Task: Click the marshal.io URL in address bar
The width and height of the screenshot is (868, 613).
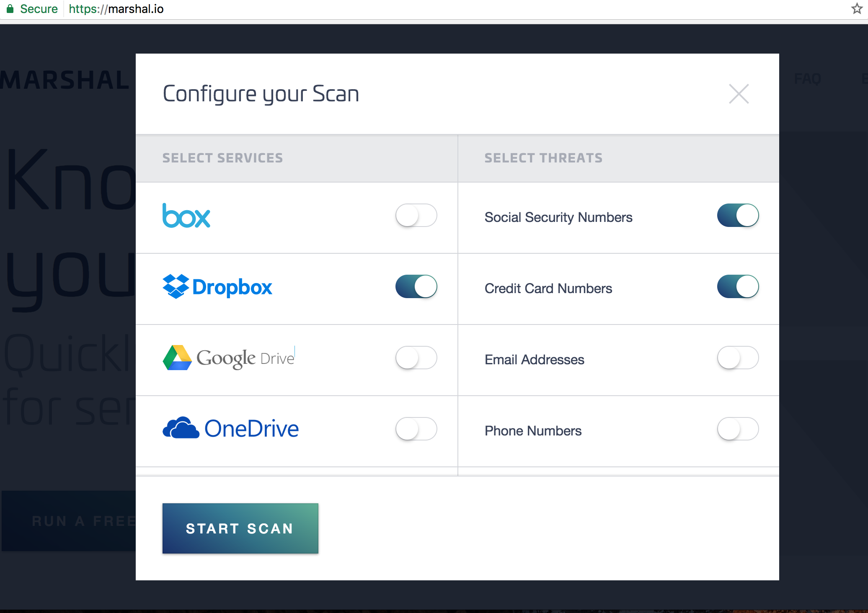Action: (116, 9)
